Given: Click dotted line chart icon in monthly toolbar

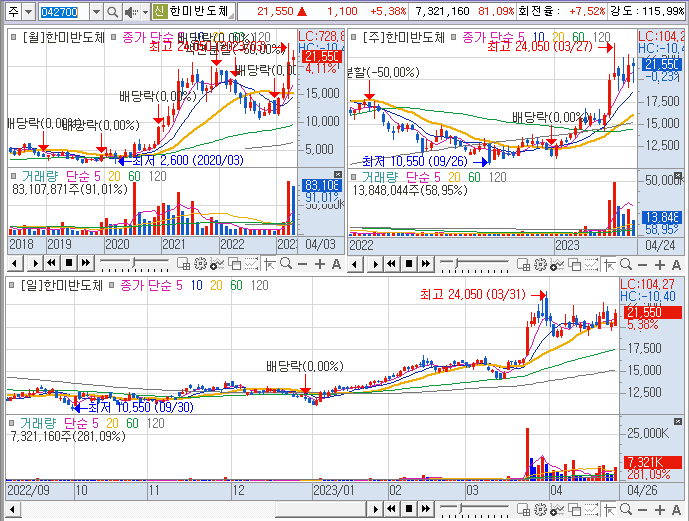Looking at the screenshot, I should (x=251, y=264).
